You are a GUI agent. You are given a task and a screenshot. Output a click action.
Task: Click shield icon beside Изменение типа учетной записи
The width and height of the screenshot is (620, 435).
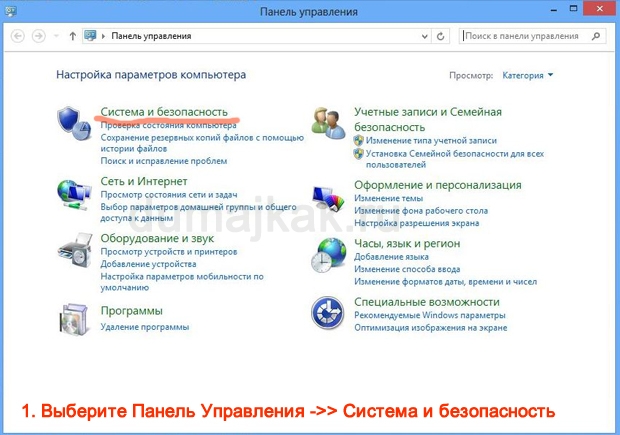tap(359, 140)
